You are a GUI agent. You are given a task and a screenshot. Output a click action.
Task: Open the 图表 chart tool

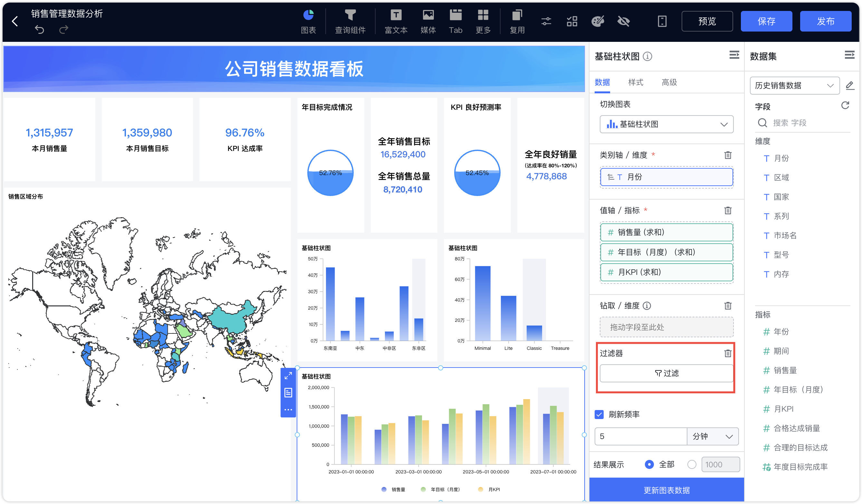[308, 22]
